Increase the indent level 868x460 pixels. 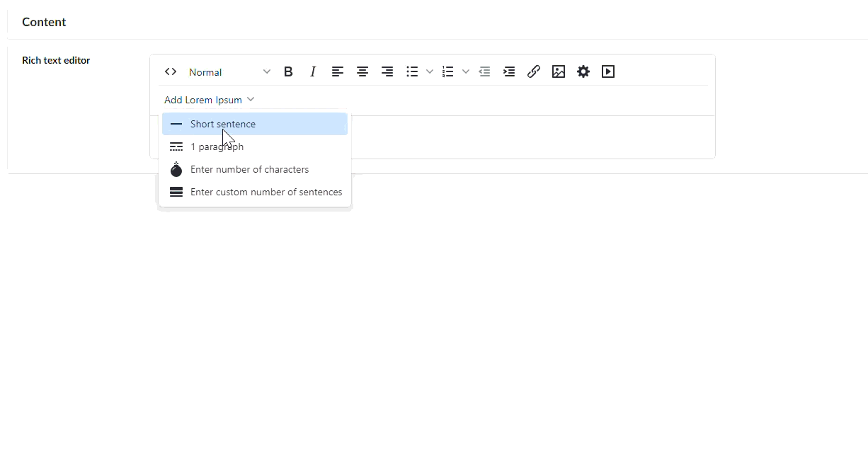point(509,71)
